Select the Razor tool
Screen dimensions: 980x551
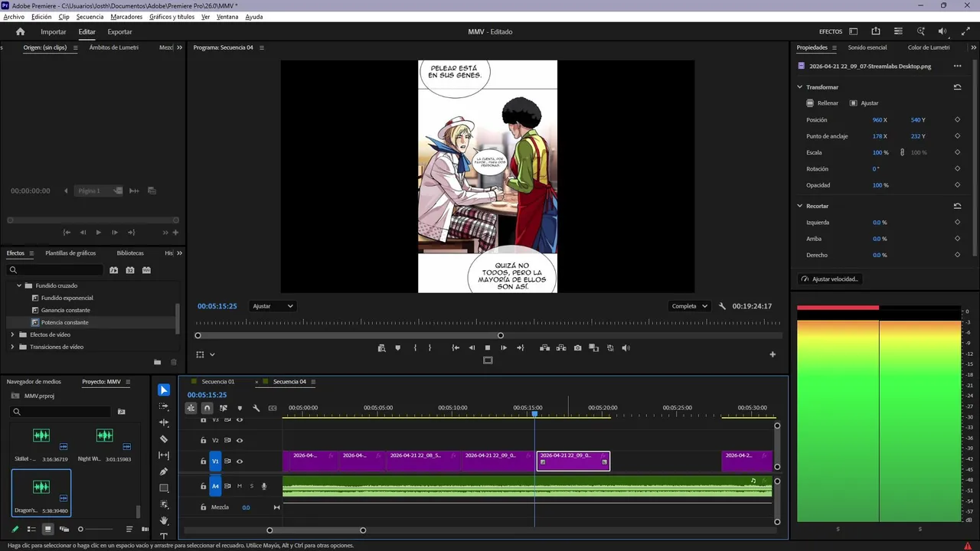[x=164, y=439]
